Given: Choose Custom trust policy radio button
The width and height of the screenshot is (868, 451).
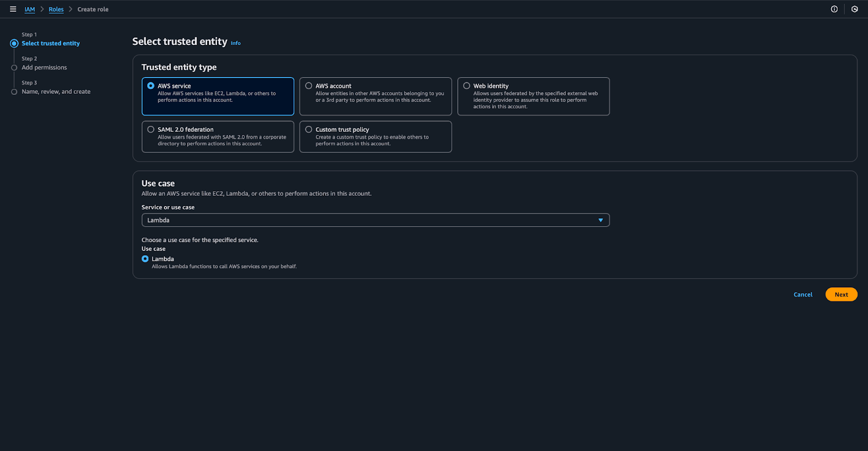Looking at the screenshot, I should coord(309,130).
